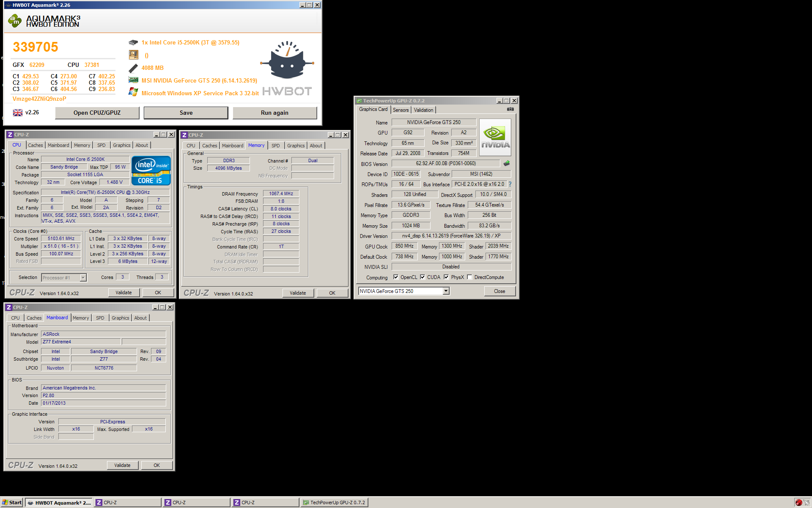Image resolution: width=812 pixels, height=508 pixels.
Task: Click the Save button in Aquamark
Action: coord(186,113)
